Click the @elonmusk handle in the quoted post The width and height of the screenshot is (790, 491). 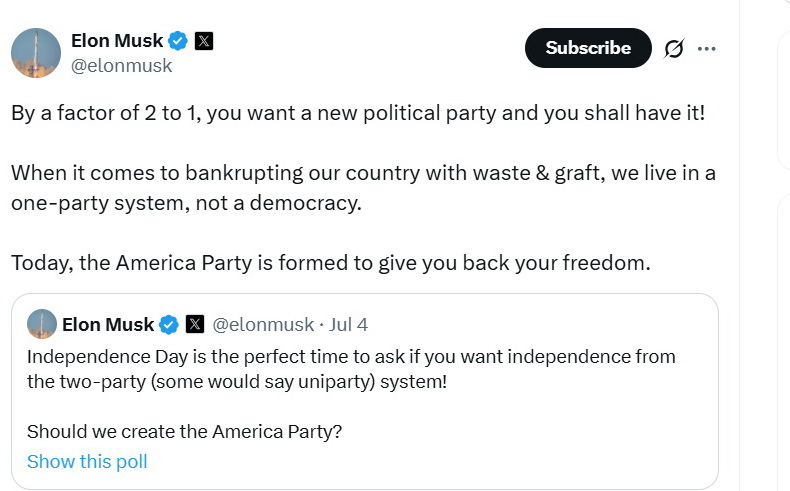[x=263, y=324]
